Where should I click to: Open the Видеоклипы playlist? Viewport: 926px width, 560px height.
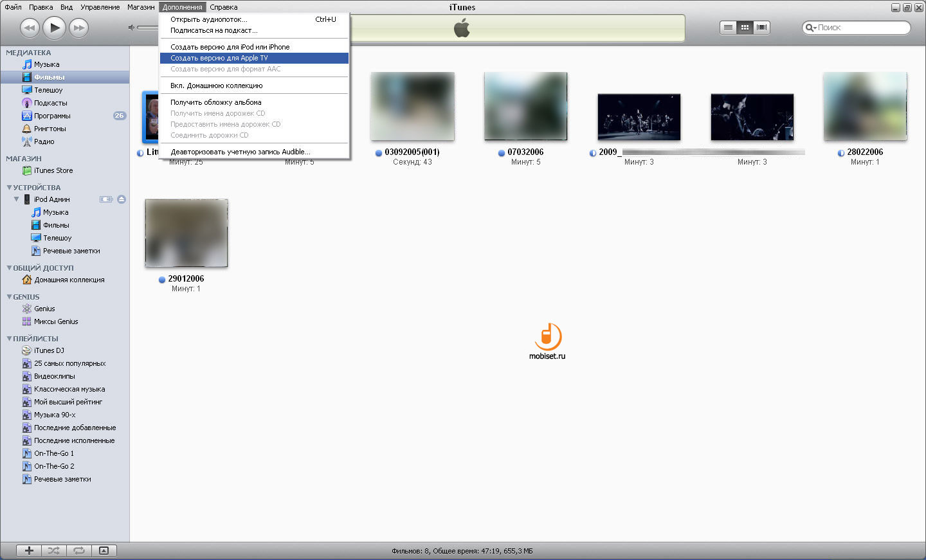54,376
